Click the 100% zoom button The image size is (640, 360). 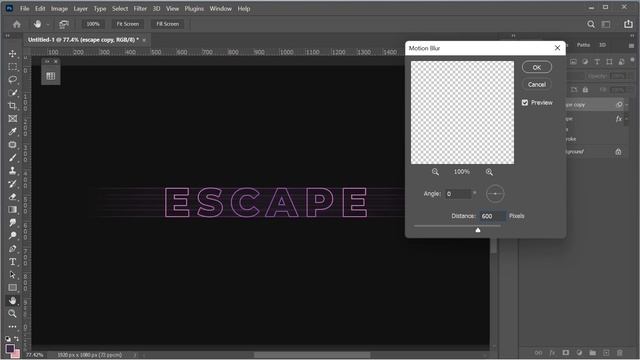coord(93,24)
